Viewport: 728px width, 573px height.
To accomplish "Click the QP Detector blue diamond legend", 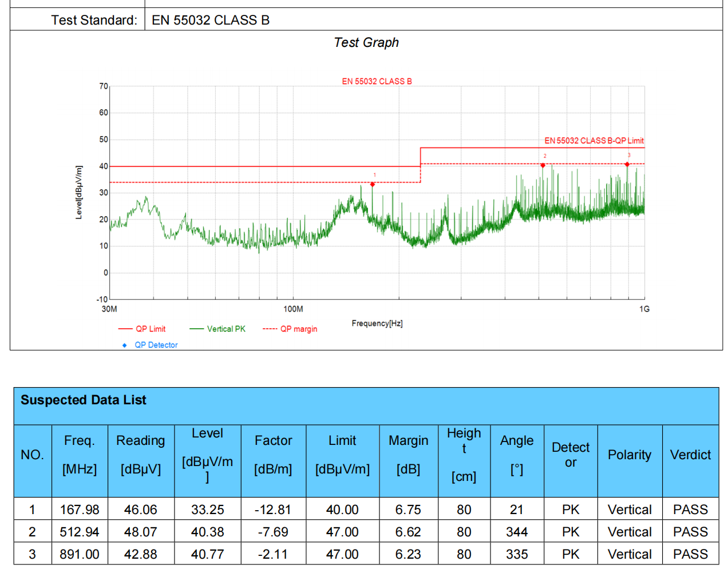I will (125, 345).
